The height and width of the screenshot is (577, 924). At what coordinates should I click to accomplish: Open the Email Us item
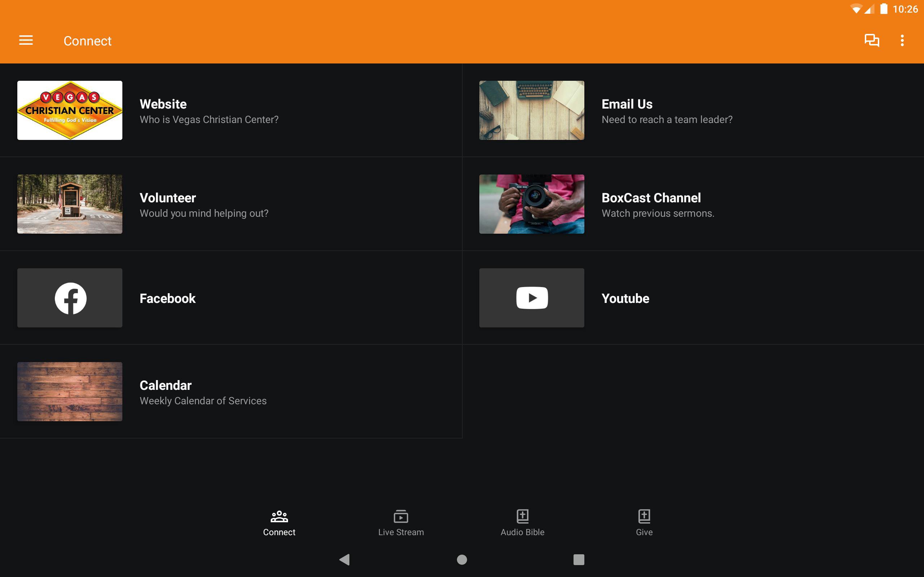click(627, 104)
